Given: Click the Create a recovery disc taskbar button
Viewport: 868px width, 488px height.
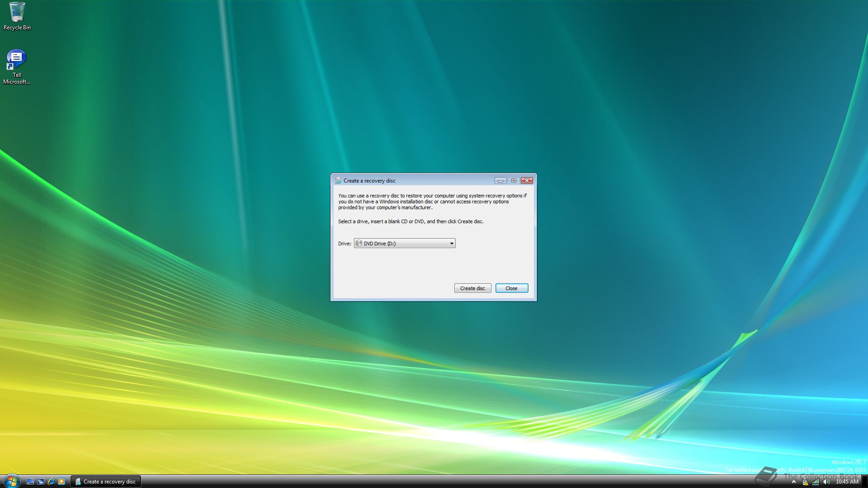Looking at the screenshot, I should point(106,482).
